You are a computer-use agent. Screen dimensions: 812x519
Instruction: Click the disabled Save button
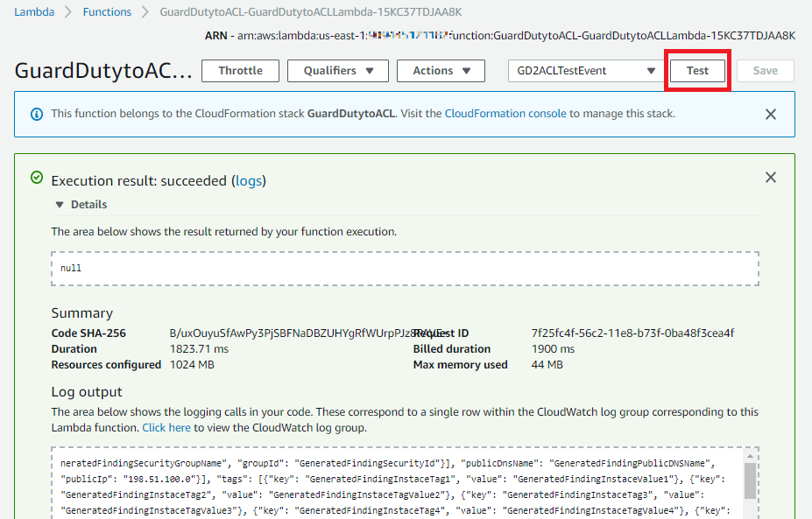(x=765, y=71)
